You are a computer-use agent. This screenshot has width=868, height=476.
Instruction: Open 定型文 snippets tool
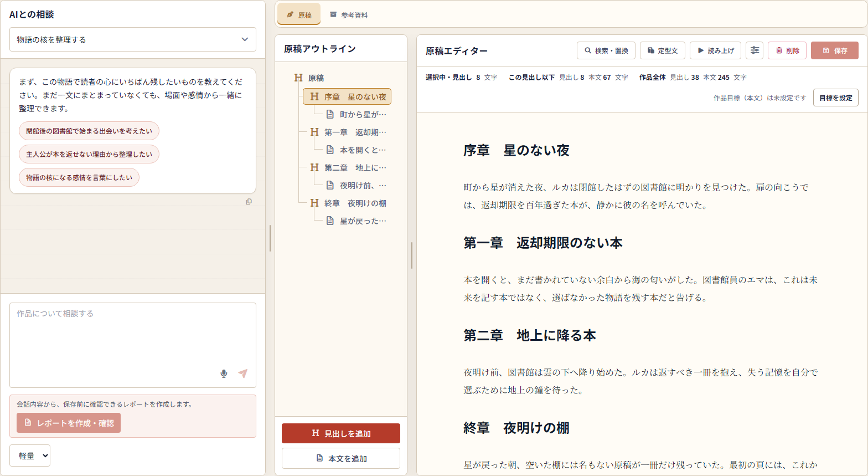pos(663,50)
